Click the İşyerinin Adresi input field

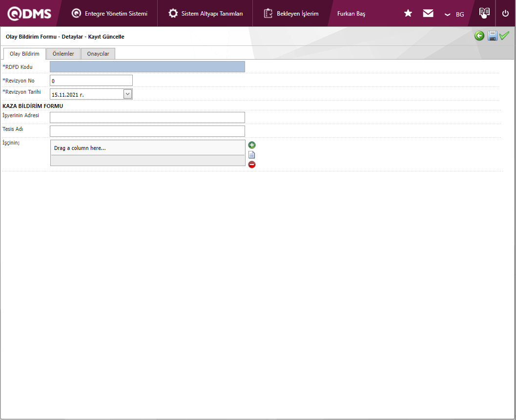147,117
